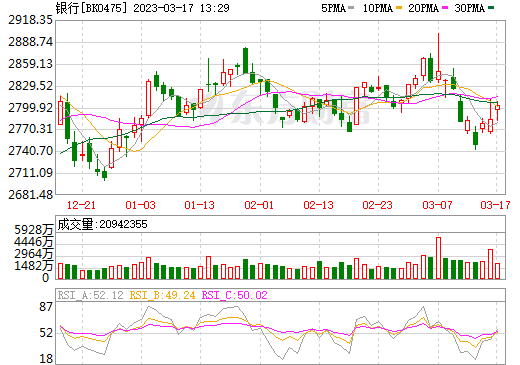Click the 03-17 date axis label
Screen dimensions: 520x365
tap(495, 205)
